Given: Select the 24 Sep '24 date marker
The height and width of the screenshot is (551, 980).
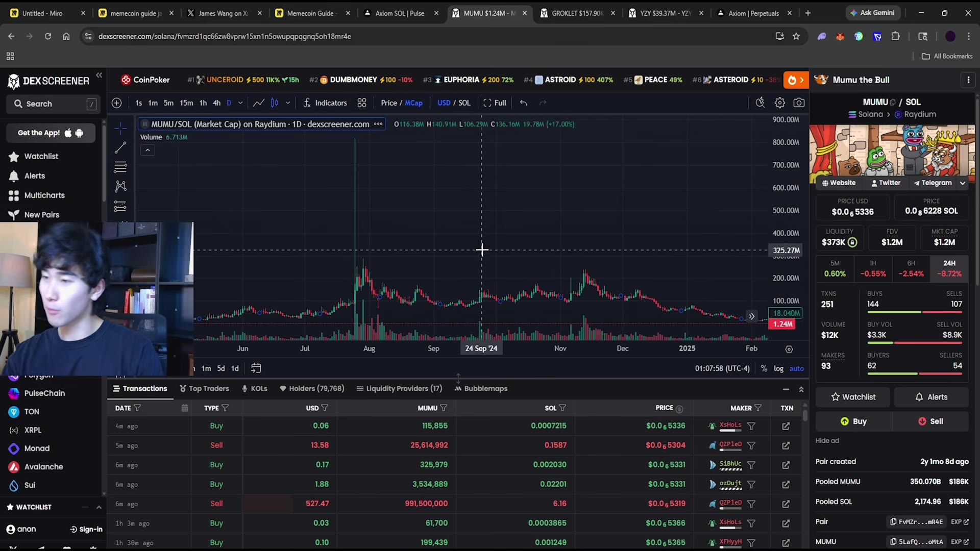Looking at the screenshot, I should tap(481, 348).
